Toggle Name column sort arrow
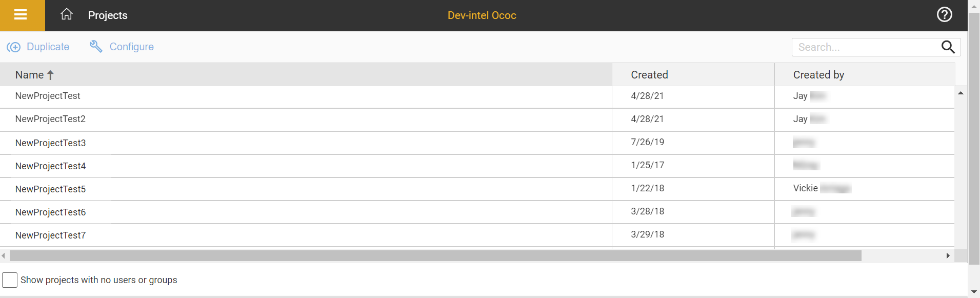The image size is (980, 298). pyautogui.click(x=50, y=75)
